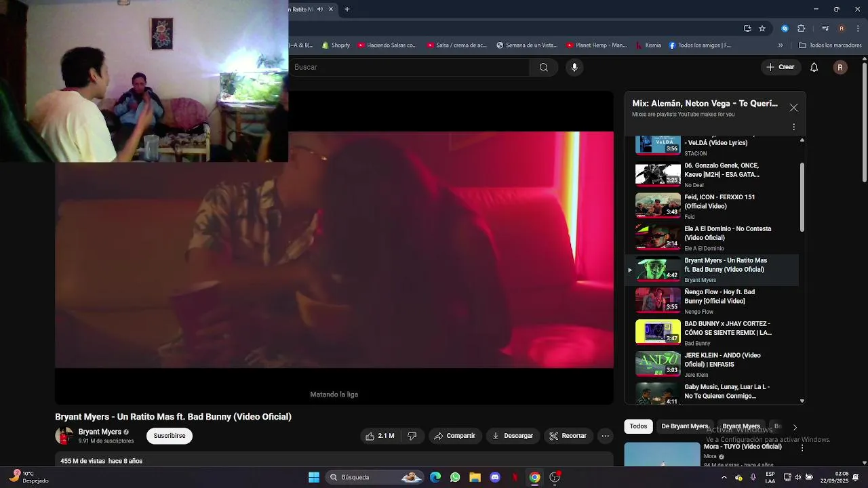Open Bryant Myers channel avatar
Image resolution: width=868 pixels, height=488 pixels.
[x=64, y=436]
